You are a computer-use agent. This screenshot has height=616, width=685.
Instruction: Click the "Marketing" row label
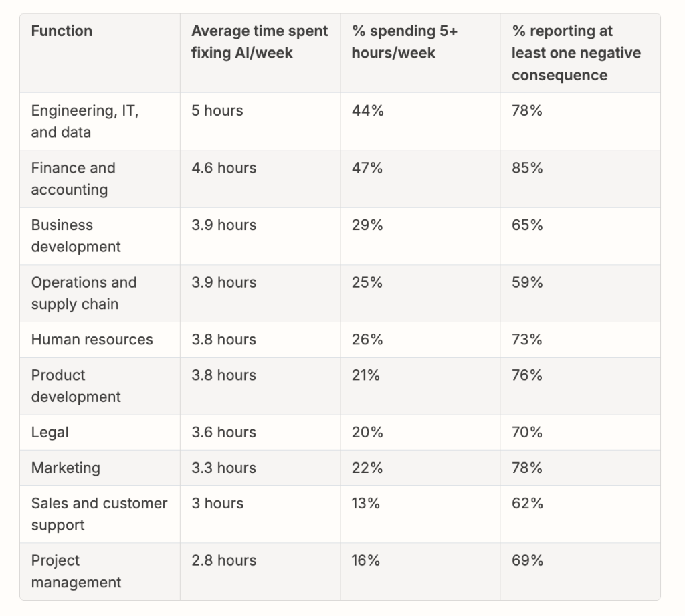tap(66, 468)
